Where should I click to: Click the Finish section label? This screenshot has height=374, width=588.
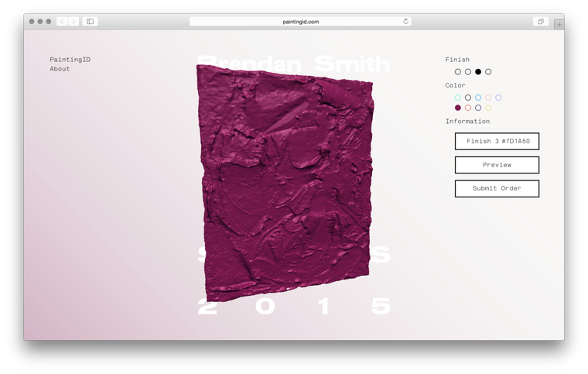[x=457, y=60]
